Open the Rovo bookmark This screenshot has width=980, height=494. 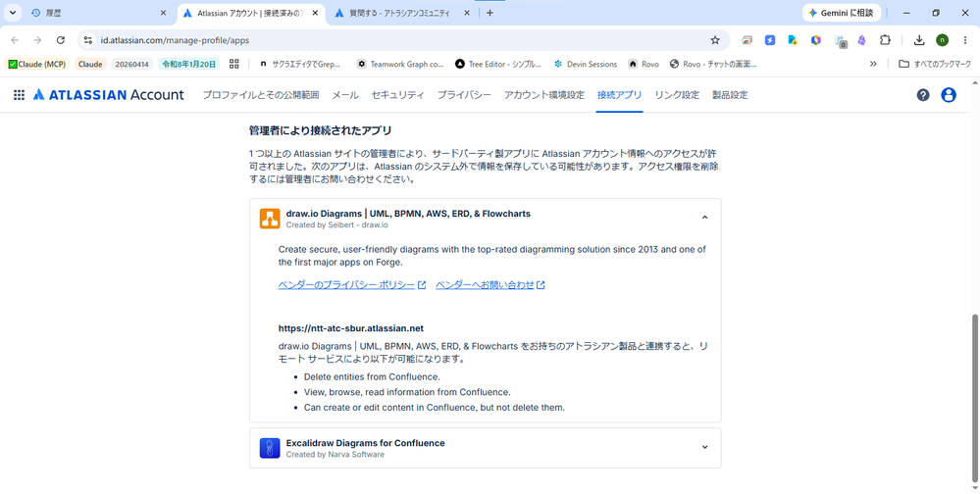coord(645,64)
